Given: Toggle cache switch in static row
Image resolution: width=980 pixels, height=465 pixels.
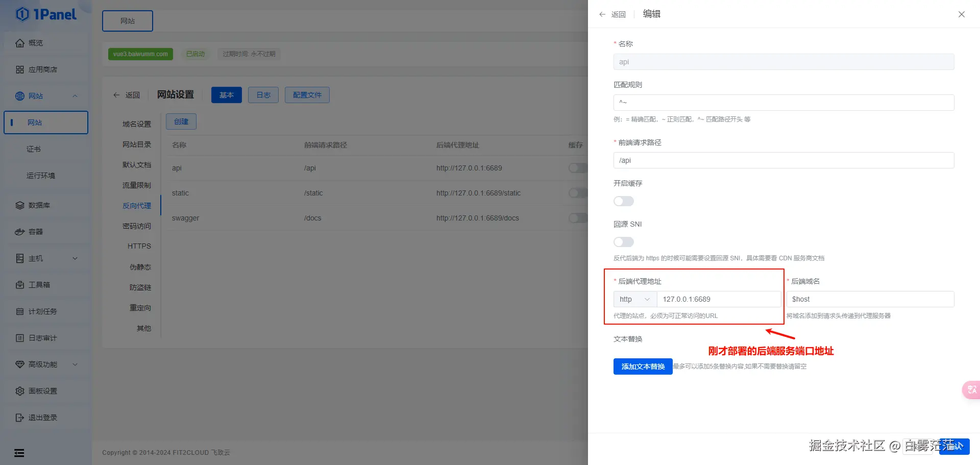Looking at the screenshot, I should click(578, 193).
